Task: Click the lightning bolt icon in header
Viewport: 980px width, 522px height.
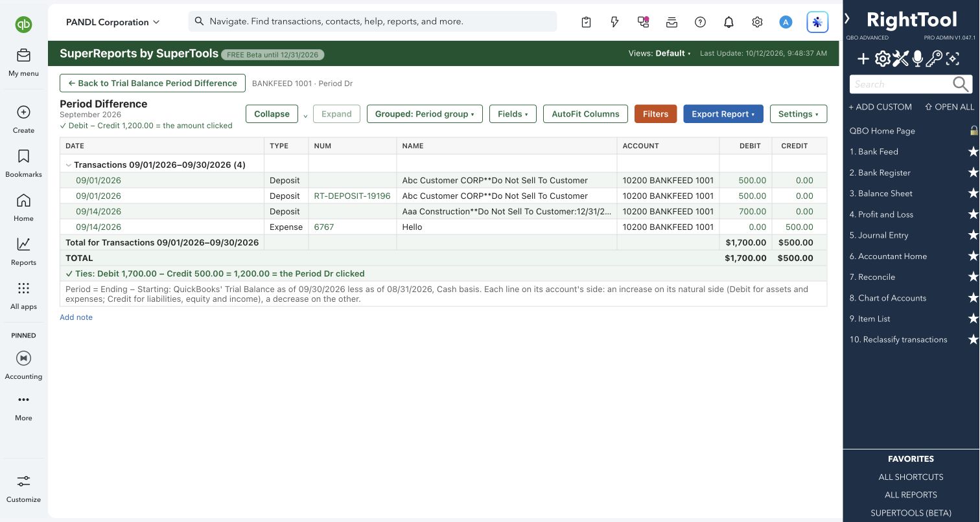Action: (614, 22)
